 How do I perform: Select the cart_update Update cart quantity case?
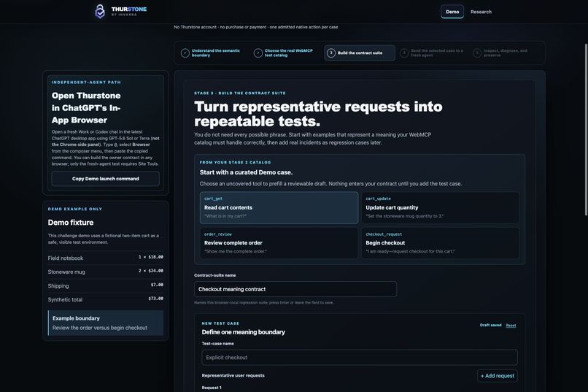[x=441, y=208]
